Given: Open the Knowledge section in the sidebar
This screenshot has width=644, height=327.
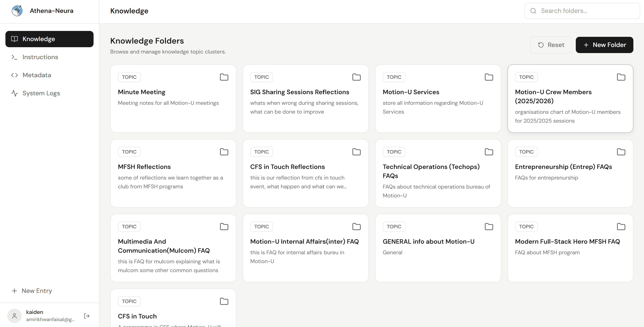Looking at the screenshot, I should [49, 39].
